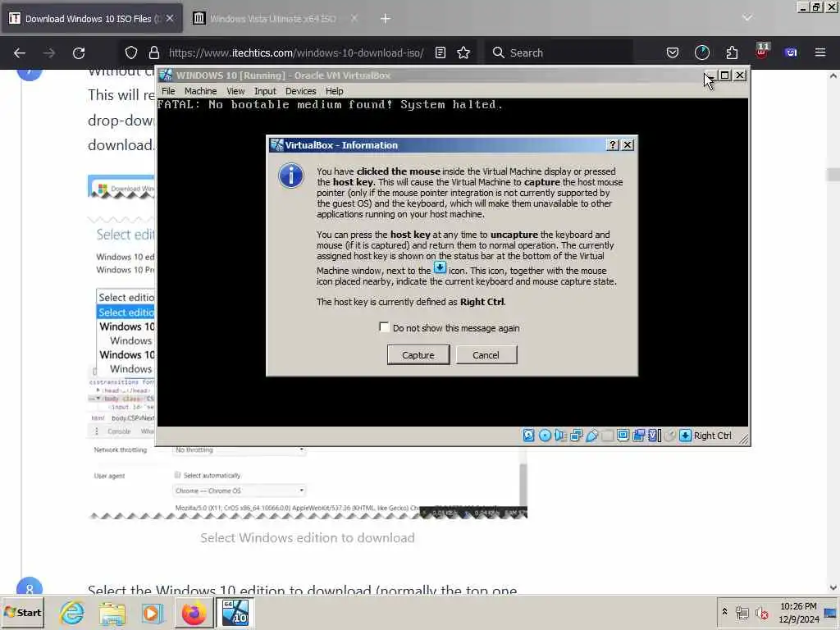Click the padlock site security icon
Viewport: 840px width, 630px height.
(x=154, y=52)
